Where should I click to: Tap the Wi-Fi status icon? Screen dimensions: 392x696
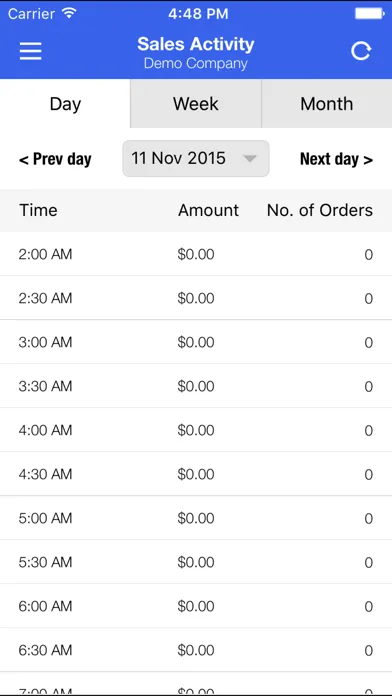click(x=69, y=13)
